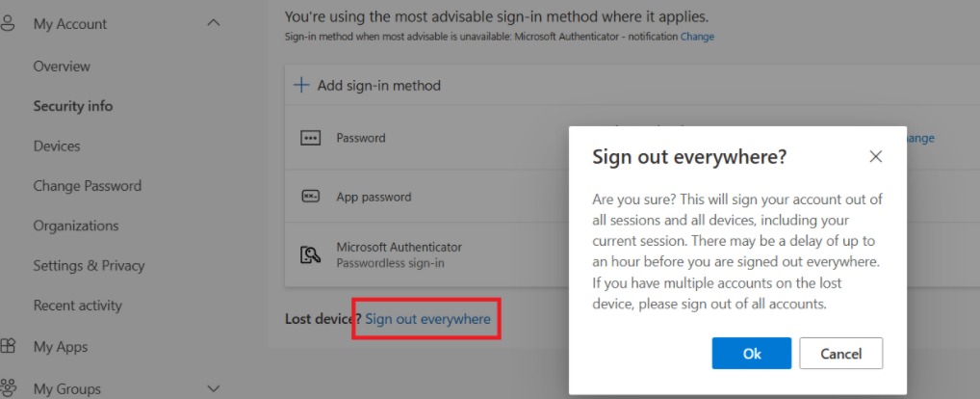980x399 pixels.
Task: Click the My Groups people icon
Action: click(9, 388)
